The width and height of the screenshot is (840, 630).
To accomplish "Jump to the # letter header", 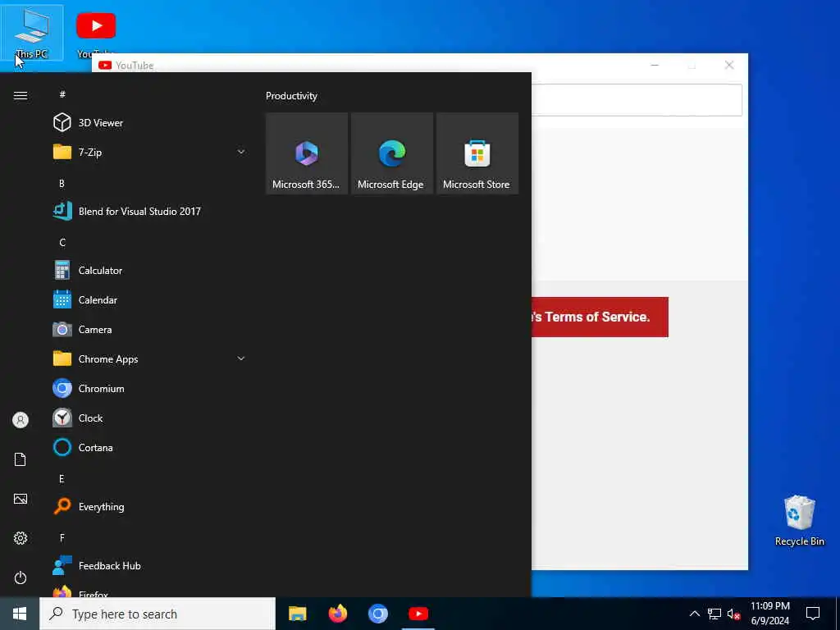I will pyautogui.click(x=62, y=94).
